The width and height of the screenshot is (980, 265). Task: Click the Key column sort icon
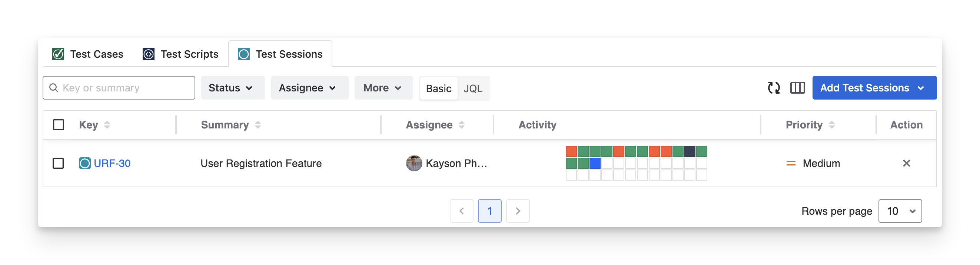(107, 125)
